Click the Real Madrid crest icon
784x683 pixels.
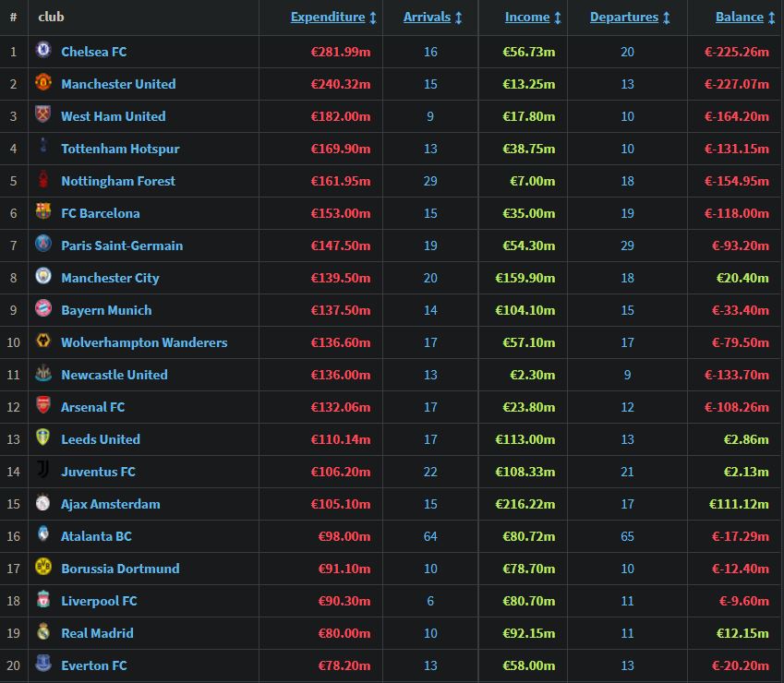click(x=43, y=633)
